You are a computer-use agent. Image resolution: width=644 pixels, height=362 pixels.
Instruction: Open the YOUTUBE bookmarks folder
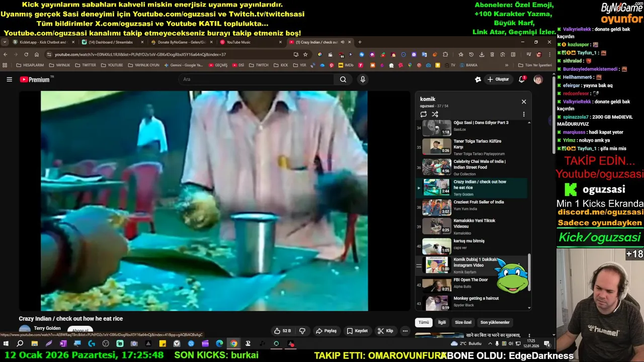coord(111,65)
